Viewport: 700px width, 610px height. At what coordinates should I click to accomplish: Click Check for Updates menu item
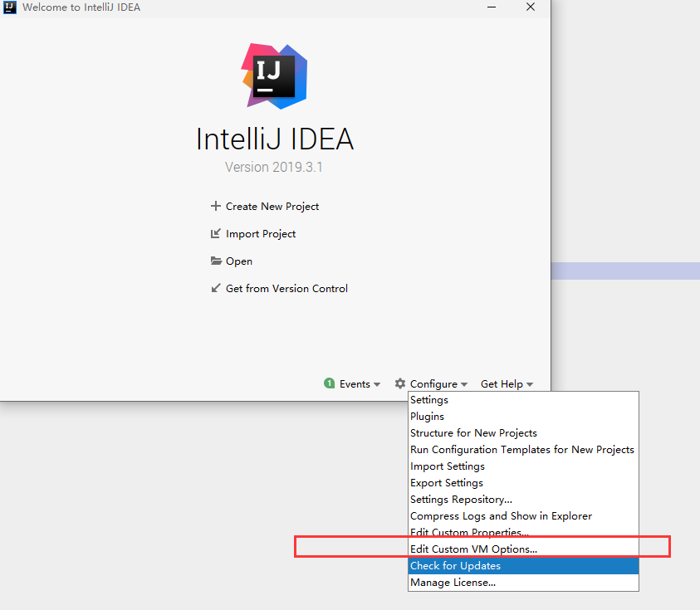[523, 566]
